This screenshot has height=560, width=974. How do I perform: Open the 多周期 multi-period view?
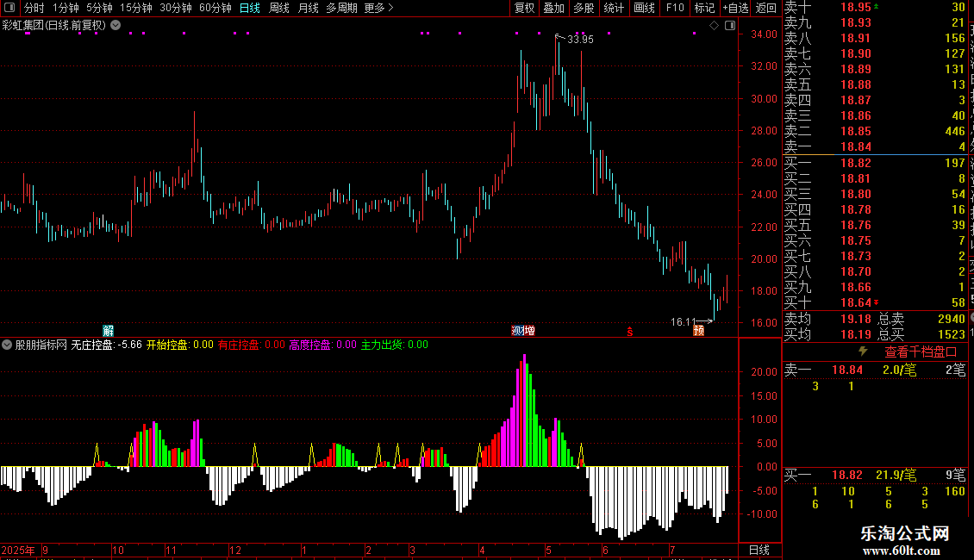[341, 8]
